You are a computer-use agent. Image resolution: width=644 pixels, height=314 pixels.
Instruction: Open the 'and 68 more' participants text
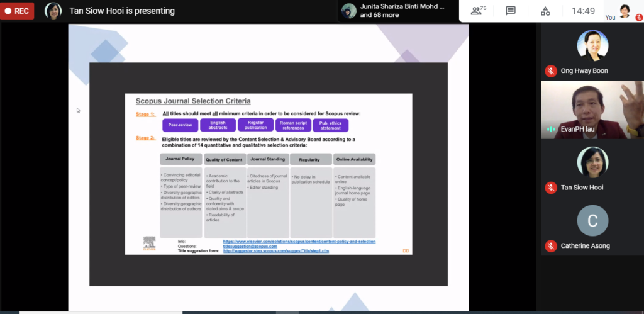(x=379, y=15)
